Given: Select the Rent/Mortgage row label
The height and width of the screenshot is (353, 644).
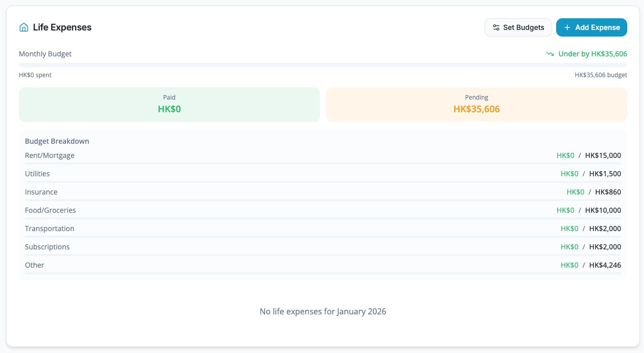Looking at the screenshot, I should (50, 155).
